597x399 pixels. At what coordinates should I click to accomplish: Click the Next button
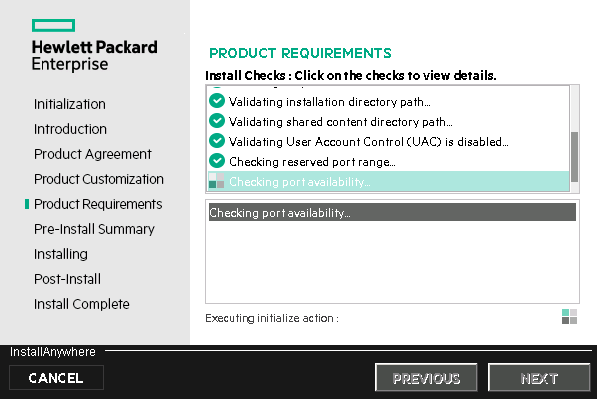point(539,378)
